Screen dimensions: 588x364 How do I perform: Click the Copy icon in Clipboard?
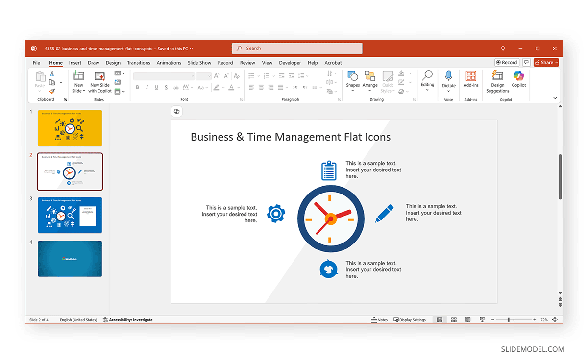(x=52, y=82)
